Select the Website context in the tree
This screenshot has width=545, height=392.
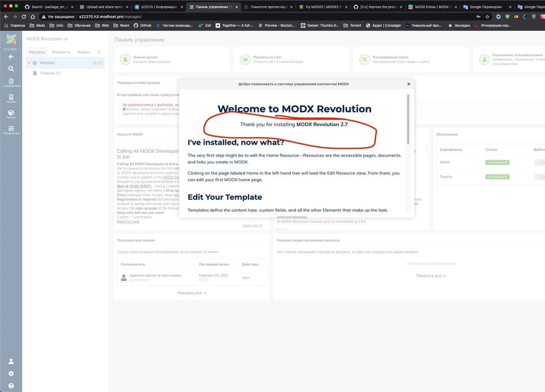tap(47, 63)
